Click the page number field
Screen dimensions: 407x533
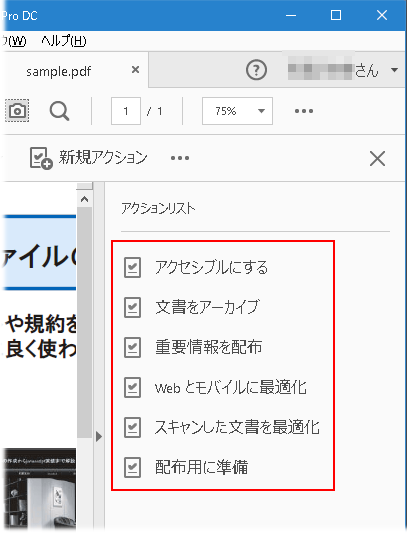pyautogui.click(x=126, y=111)
